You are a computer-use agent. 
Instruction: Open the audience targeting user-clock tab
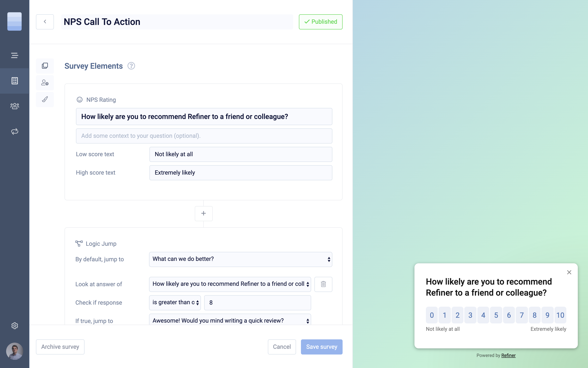(x=45, y=83)
